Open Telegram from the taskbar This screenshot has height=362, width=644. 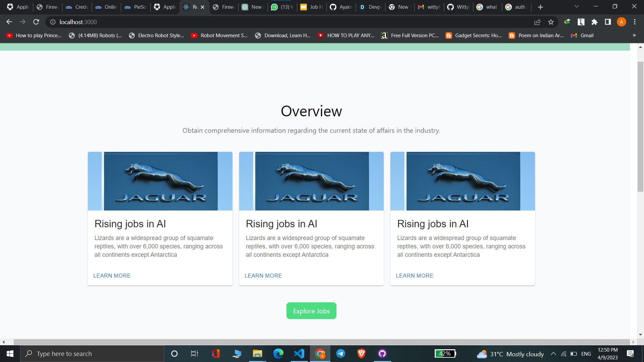[x=340, y=354]
